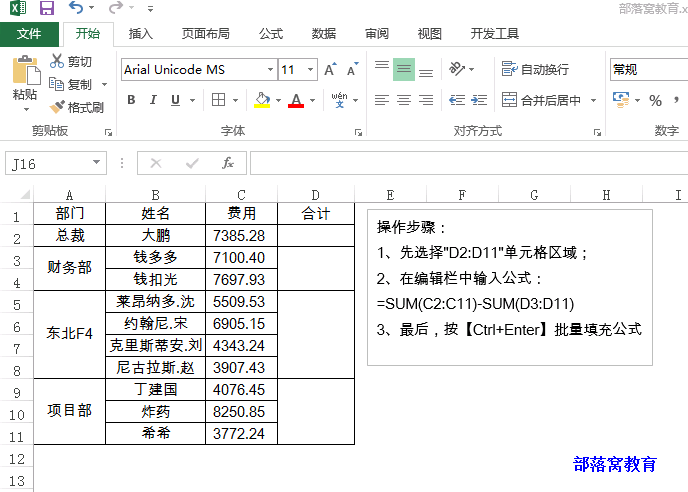This screenshot has width=688, height=492.
Task: Toggle Italic formatting
Action: [153, 100]
